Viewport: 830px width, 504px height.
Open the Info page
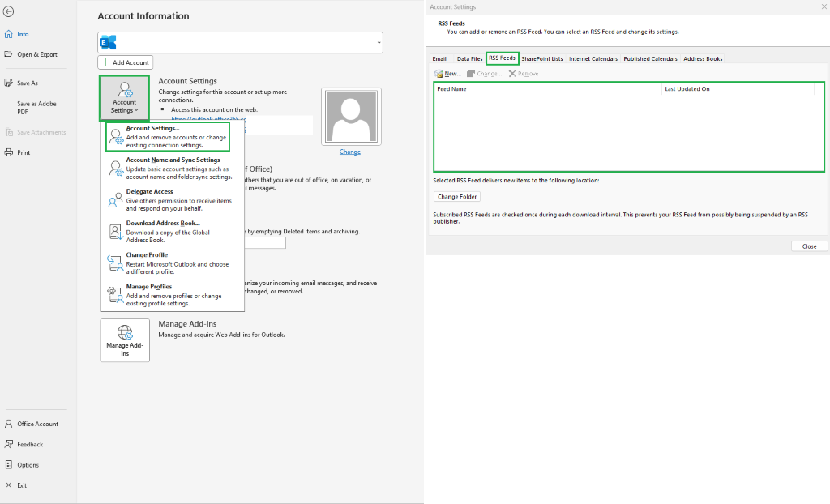click(x=17, y=34)
